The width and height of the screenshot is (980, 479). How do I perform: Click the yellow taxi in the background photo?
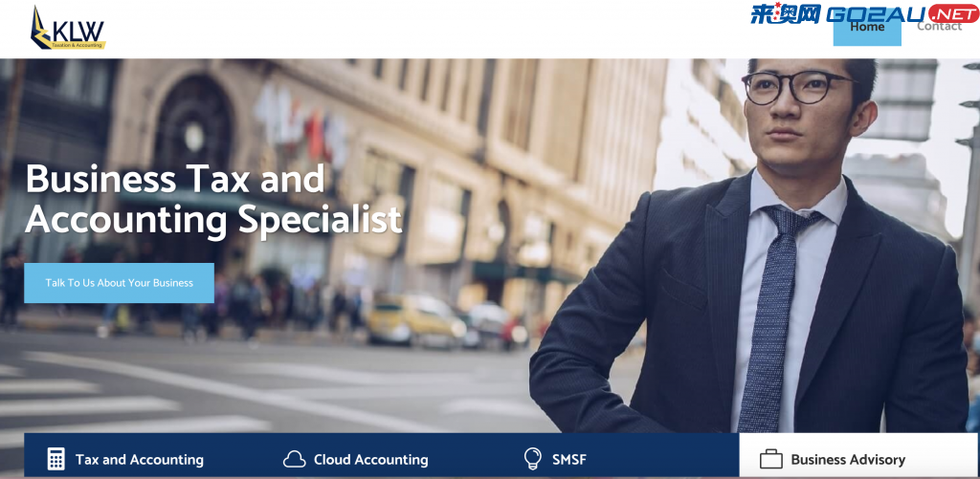pos(414,318)
